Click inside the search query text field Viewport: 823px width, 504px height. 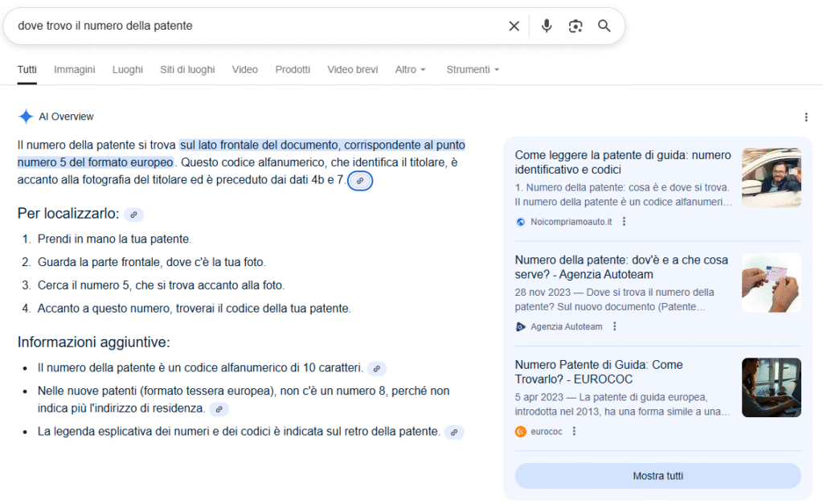[241, 27]
